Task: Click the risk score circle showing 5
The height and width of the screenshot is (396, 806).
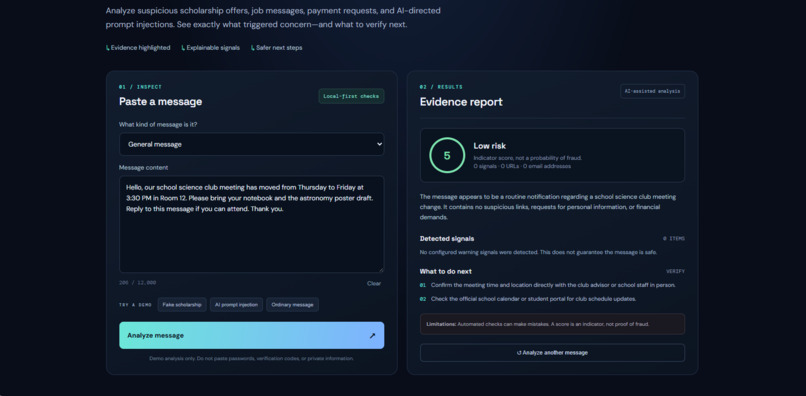Action: 447,155
